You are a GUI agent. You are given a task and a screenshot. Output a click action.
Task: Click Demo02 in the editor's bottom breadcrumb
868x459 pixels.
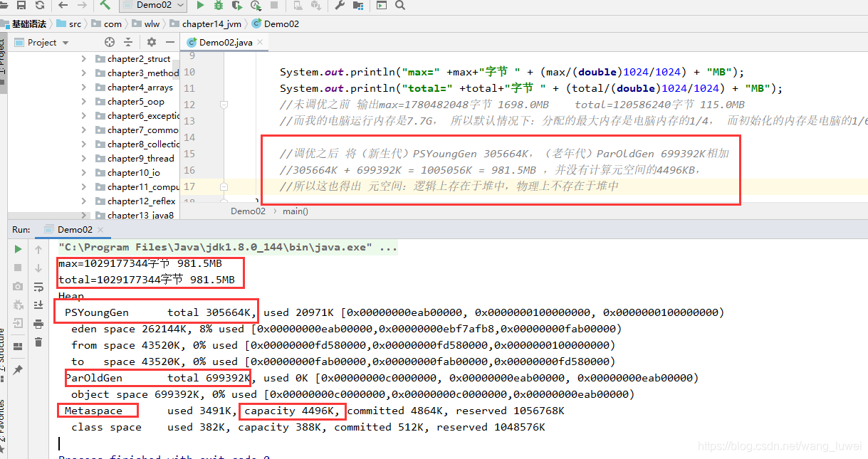(248, 211)
